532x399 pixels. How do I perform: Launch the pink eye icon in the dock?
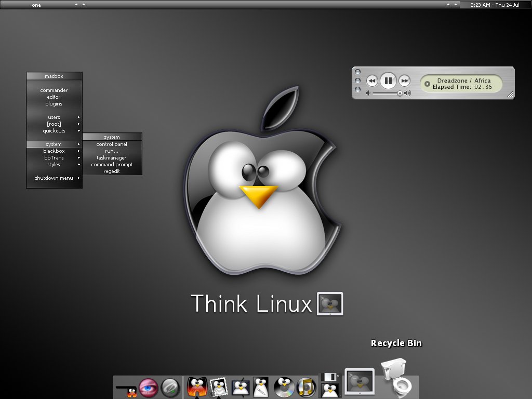point(148,388)
